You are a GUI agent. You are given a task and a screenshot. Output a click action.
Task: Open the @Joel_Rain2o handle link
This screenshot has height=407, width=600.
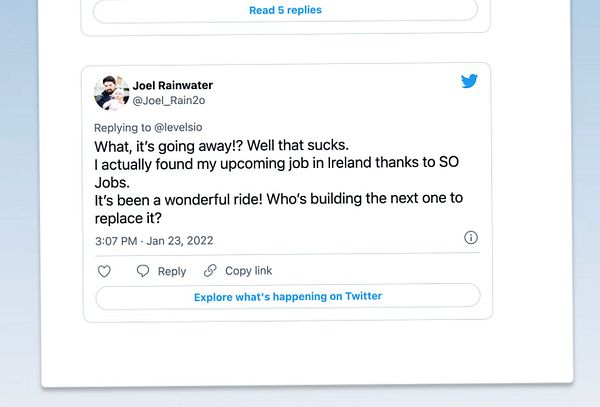168,100
